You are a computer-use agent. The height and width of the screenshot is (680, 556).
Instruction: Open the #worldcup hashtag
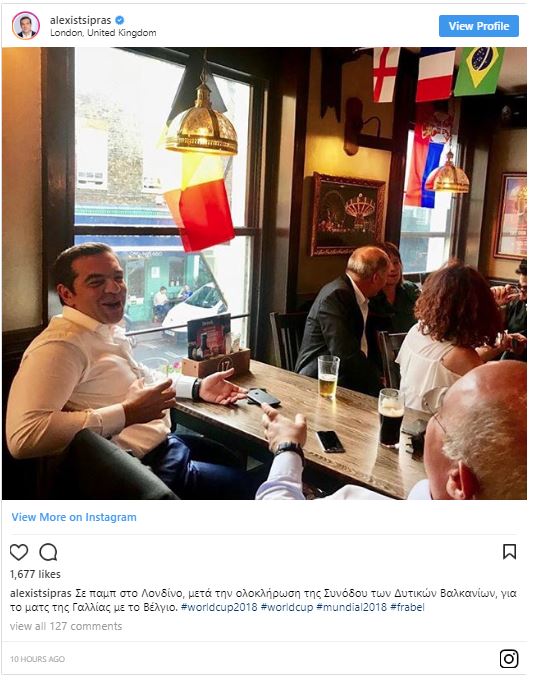click(287, 607)
